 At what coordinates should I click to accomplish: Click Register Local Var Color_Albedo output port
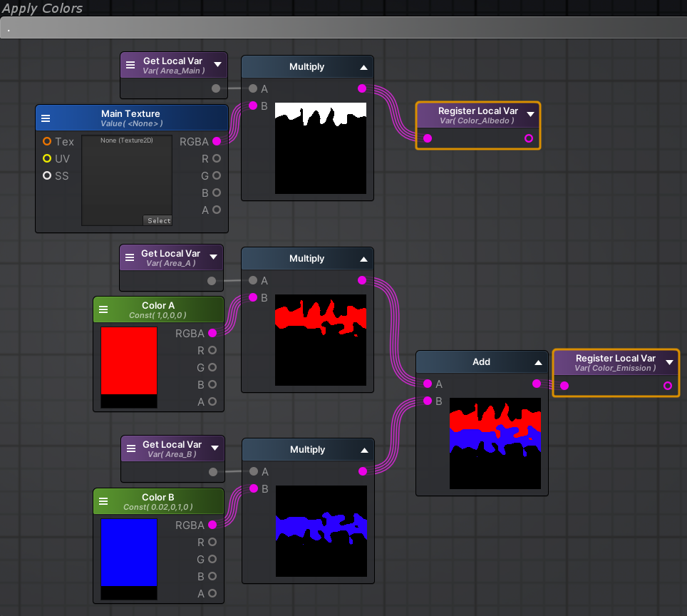(529, 138)
